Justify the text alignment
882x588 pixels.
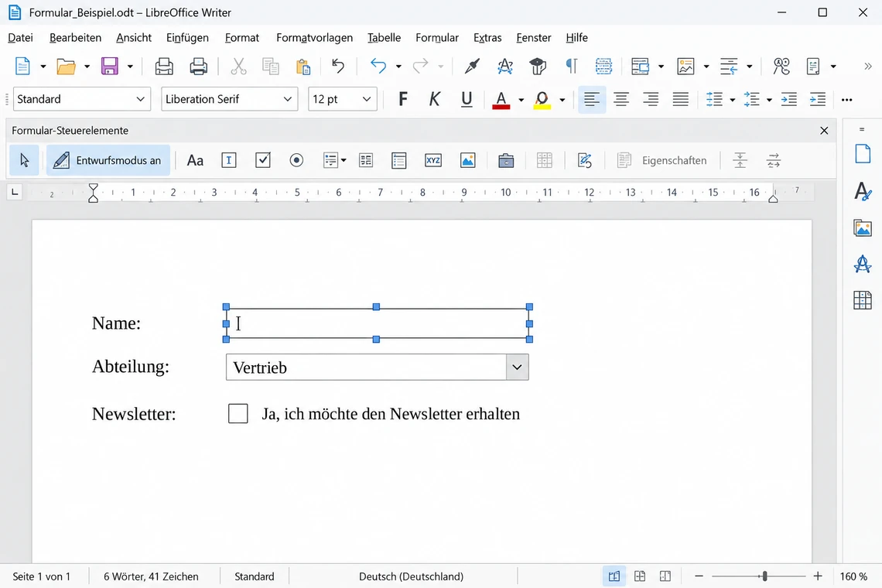click(681, 100)
